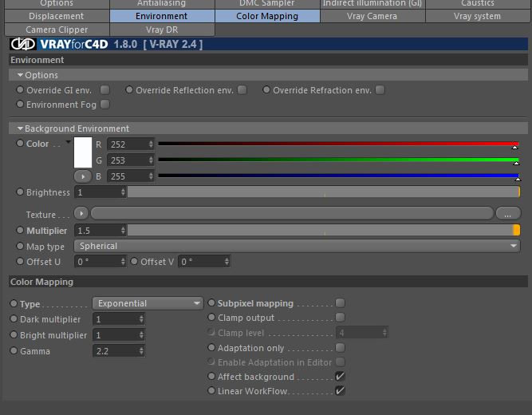Click the Texture browse ellipsis button
The image size is (532, 415).
pos(508,213)
